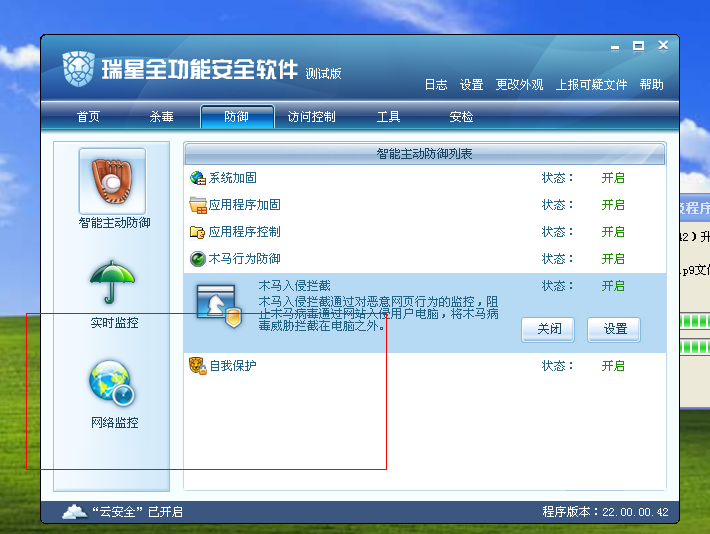Select the 防御 tab
The image size is (710, 534).
tap(237, 117)
